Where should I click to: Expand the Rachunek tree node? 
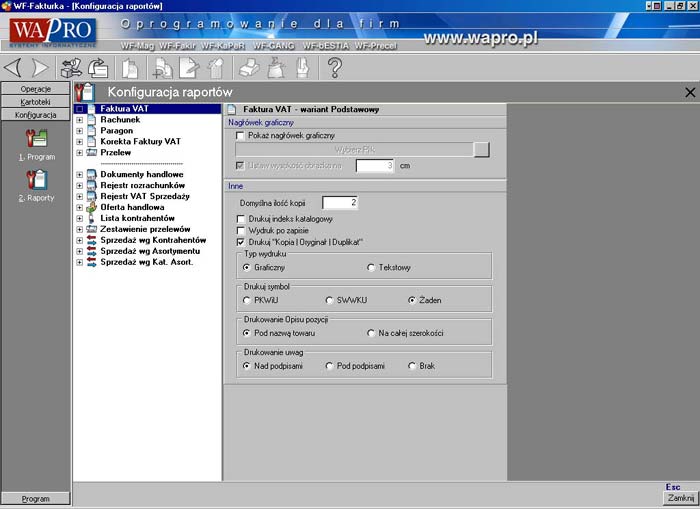point(80,120)
